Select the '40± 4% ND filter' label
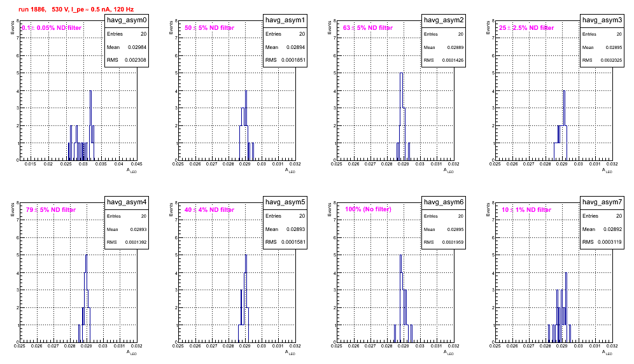 pos(209,210)
